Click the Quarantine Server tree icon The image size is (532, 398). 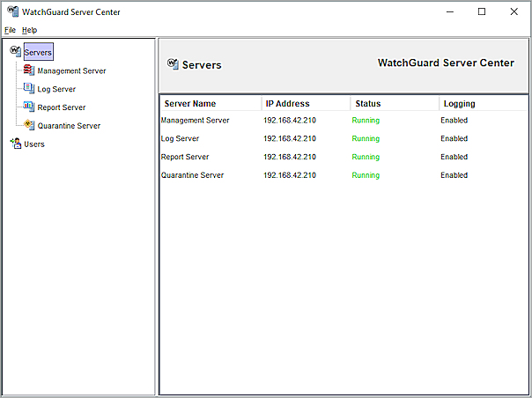coord(29,126)
